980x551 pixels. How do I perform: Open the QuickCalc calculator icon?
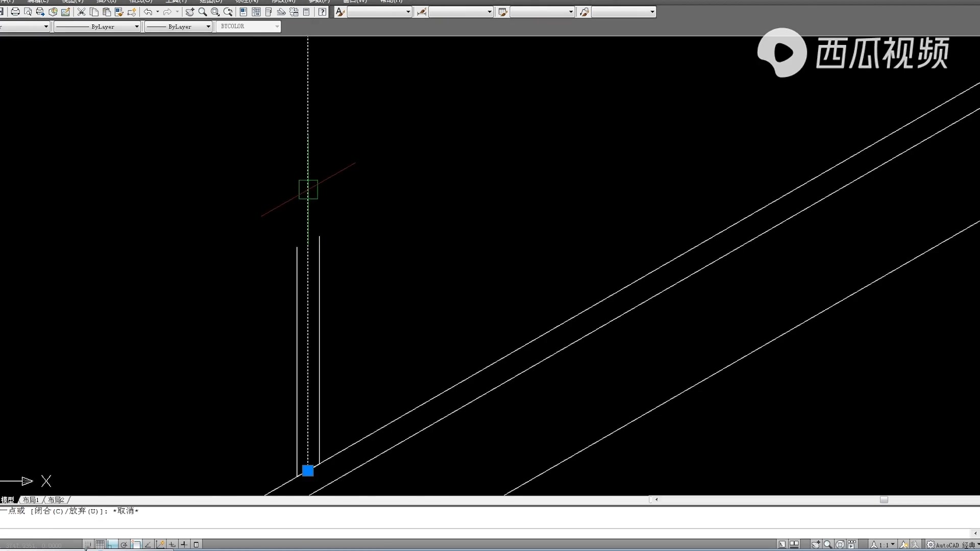click(x=306, y=12)
